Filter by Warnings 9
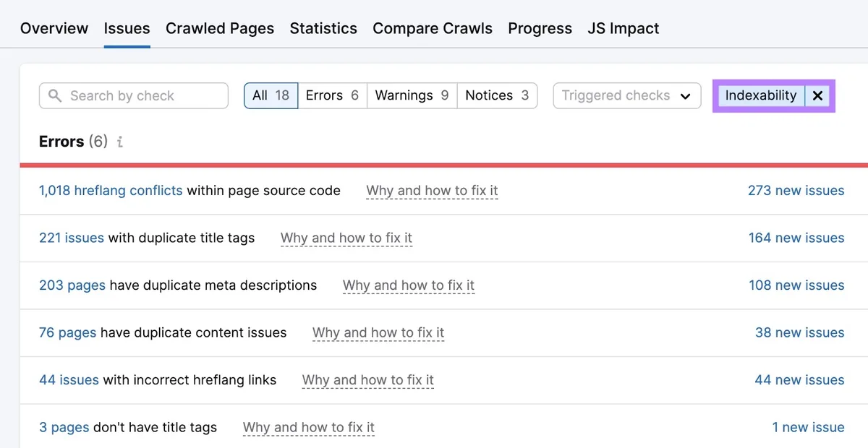Image resolution: width=868 pixels, height=448 pixels. [412, 95]
